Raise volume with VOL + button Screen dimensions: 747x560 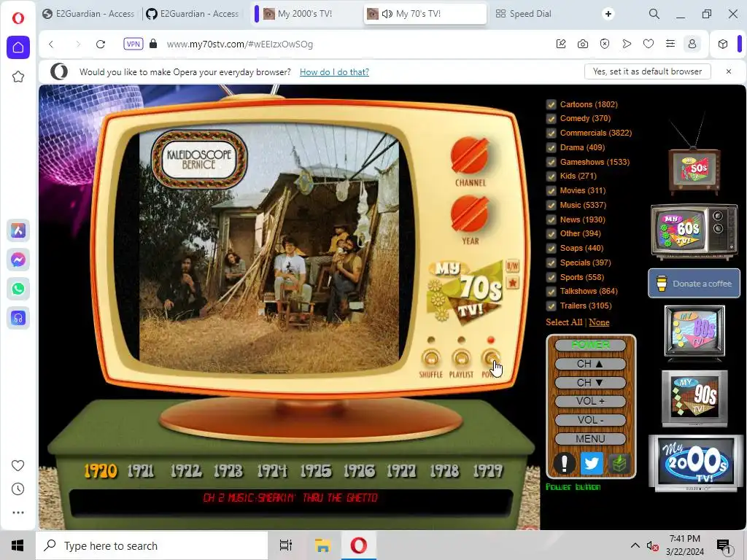(x=590, y=402)
